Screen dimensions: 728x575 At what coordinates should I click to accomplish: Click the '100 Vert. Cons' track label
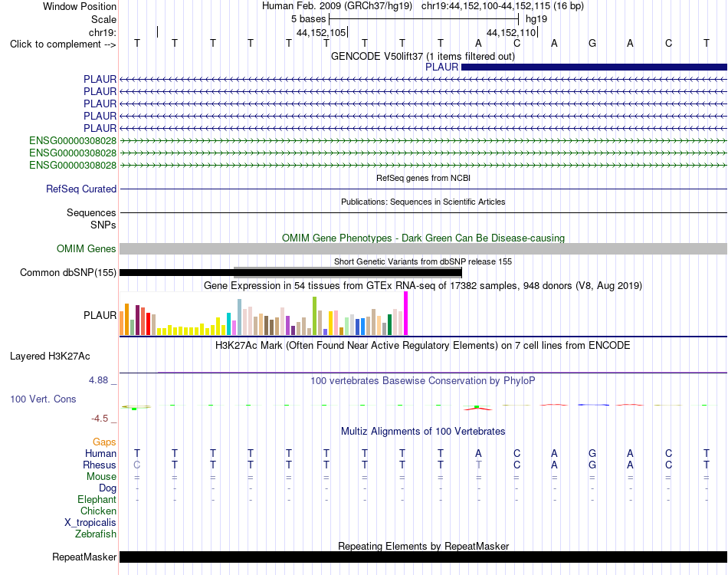click(43, 399)
